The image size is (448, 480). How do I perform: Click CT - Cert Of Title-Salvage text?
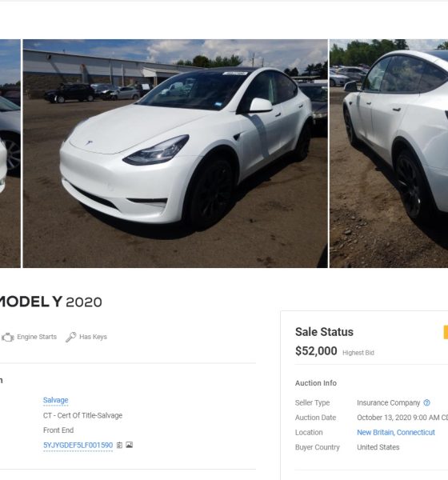[82, 415]
